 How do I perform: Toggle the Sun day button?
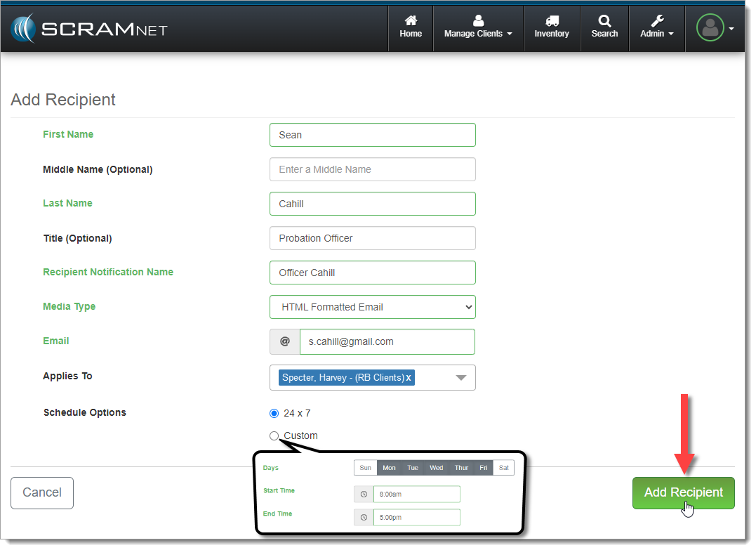pos(365,468)
